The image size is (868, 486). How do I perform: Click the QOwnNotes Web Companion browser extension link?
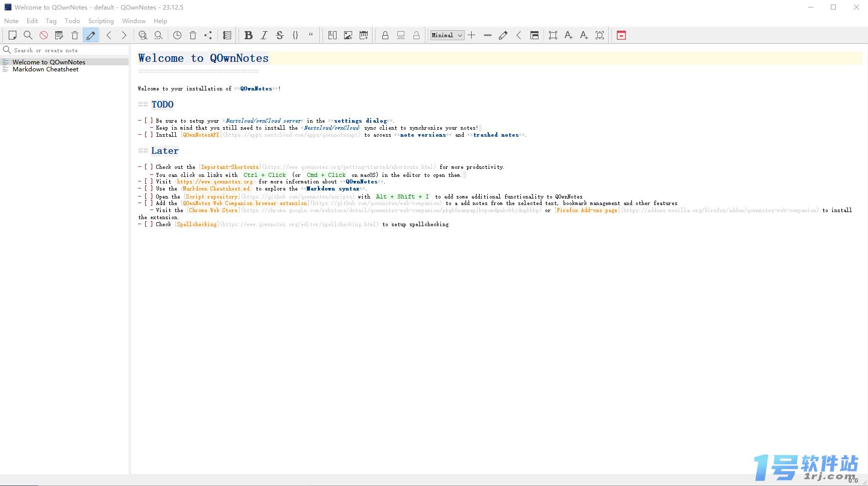tap(245, 203)
